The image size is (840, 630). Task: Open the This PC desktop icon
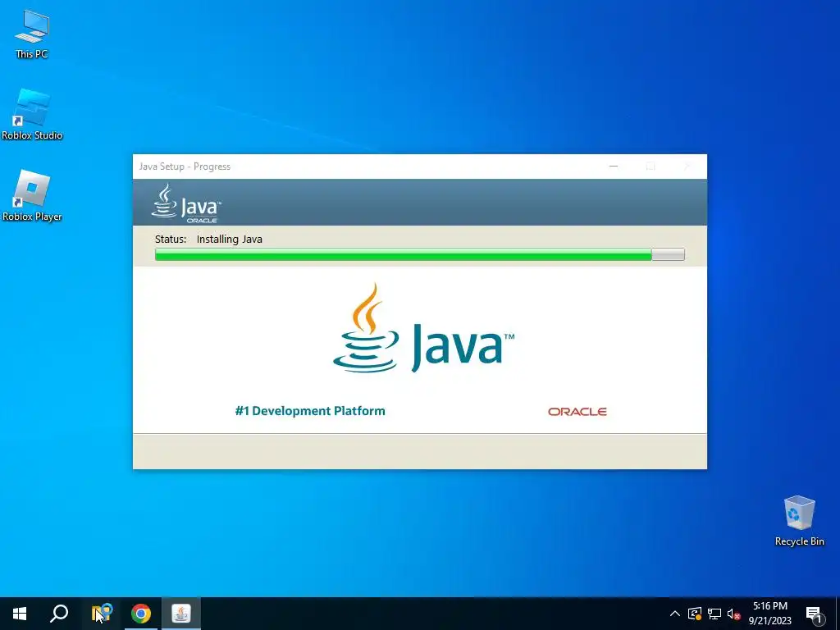click(x=32, y=34)
